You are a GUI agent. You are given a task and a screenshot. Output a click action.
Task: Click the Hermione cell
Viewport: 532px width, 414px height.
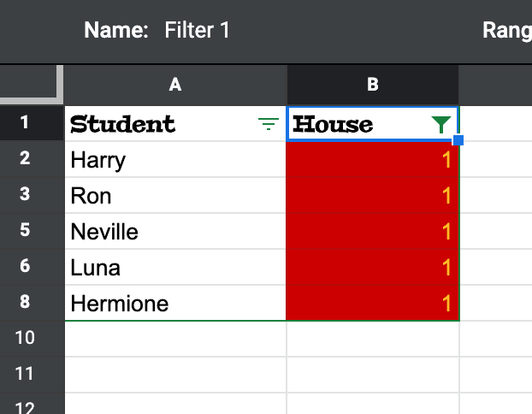[x=175, y=304]
